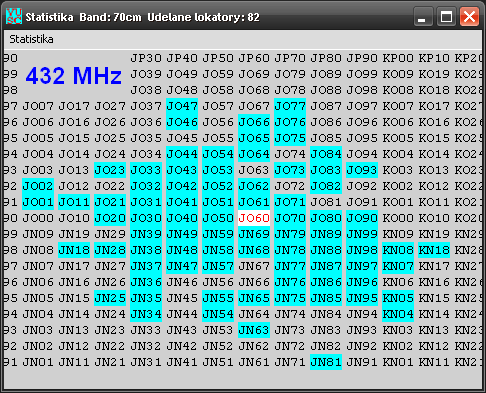This screenshot has height=393, width=486.
Task: Click locator cell JN67
Action: tap(254, 266)
